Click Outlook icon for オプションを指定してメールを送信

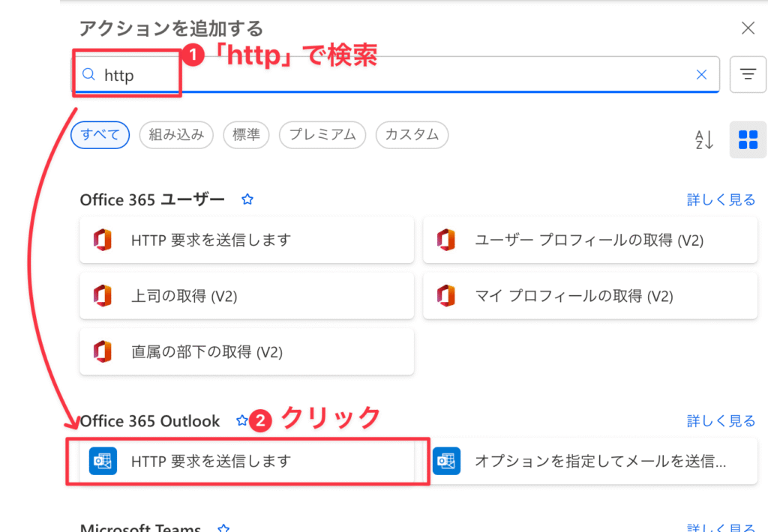(447, 461)
